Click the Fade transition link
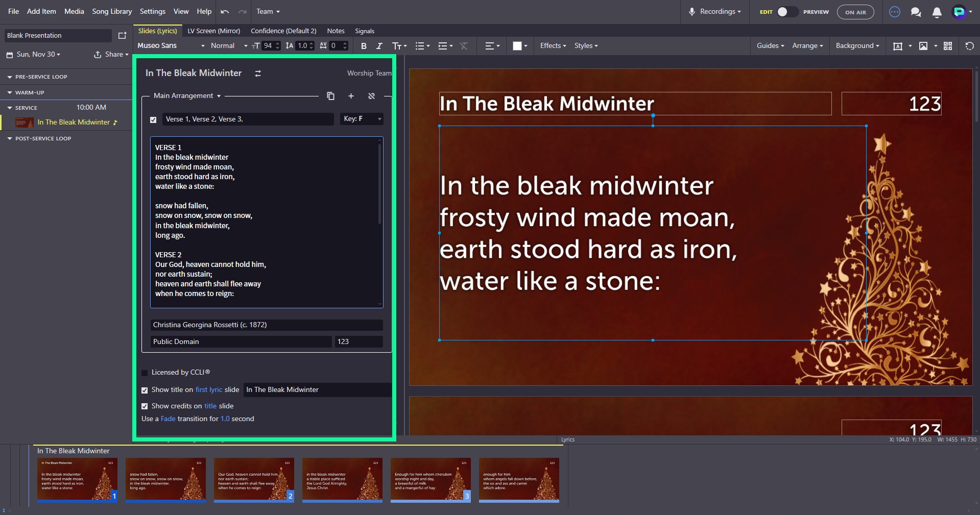Image resolution: width=980 pixels, height=515 pixels. 168,419
